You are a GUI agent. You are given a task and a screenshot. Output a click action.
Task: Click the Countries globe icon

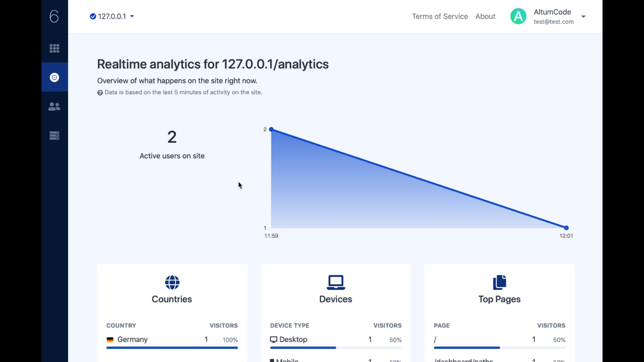172,282
